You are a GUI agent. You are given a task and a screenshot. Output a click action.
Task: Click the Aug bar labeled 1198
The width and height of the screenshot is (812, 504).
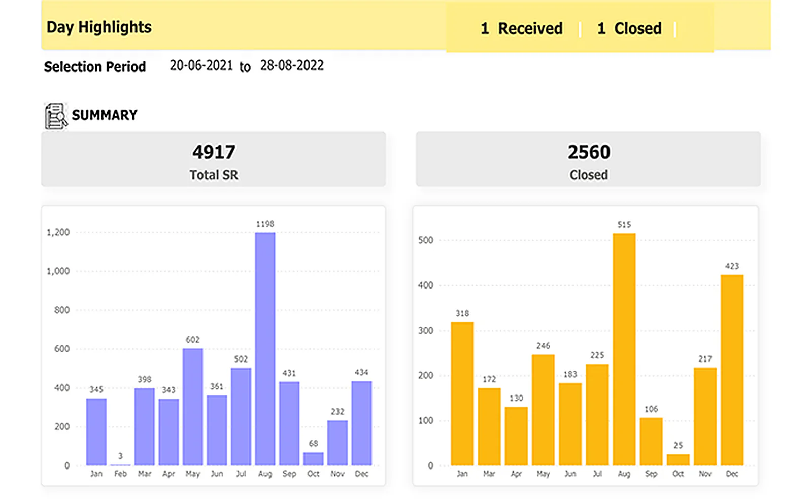(265, 349)
